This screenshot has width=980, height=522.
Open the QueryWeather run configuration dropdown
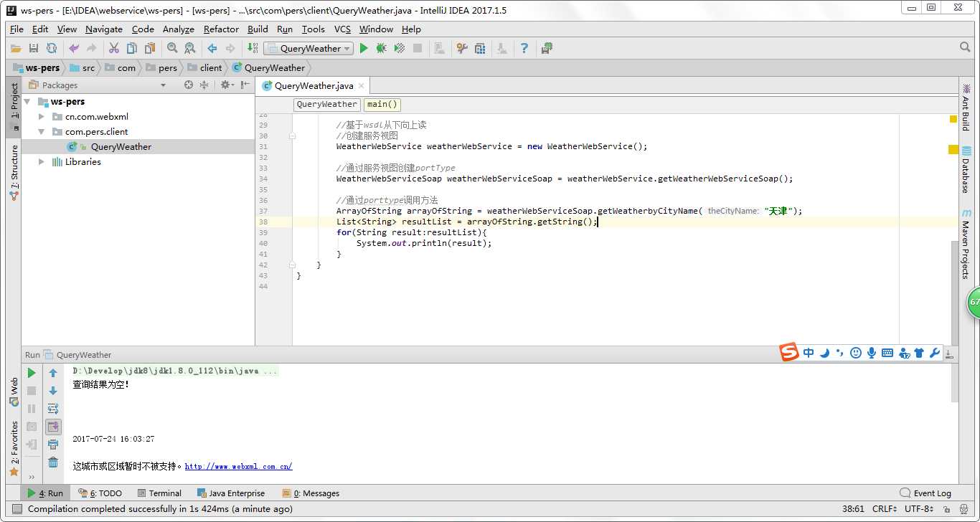click(308, 48)
